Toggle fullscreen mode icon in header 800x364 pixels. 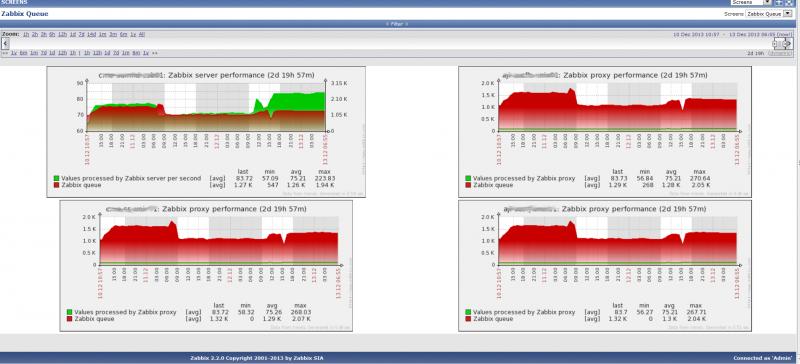789,3
